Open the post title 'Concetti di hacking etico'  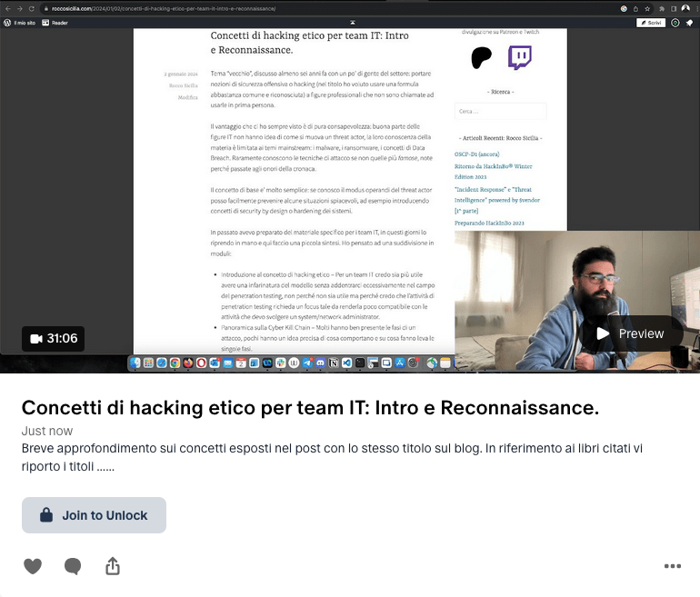click(x=310, y=408)
